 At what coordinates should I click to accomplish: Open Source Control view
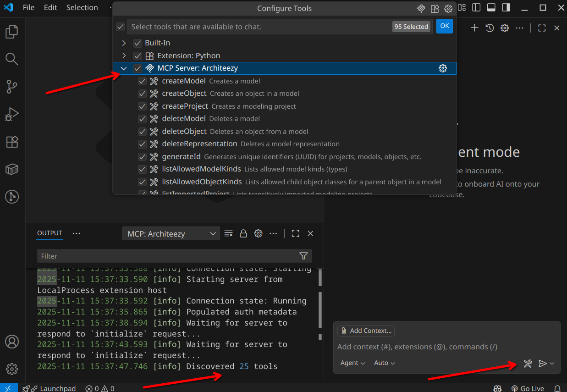tap(12, 86)
